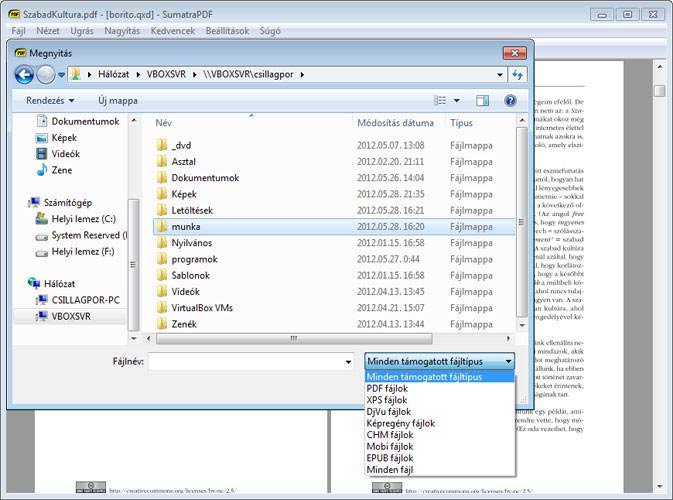This screenshot has height=500, width=673.
Task: Select Helyi lemez (F:) drive
Action: point(75,252)
